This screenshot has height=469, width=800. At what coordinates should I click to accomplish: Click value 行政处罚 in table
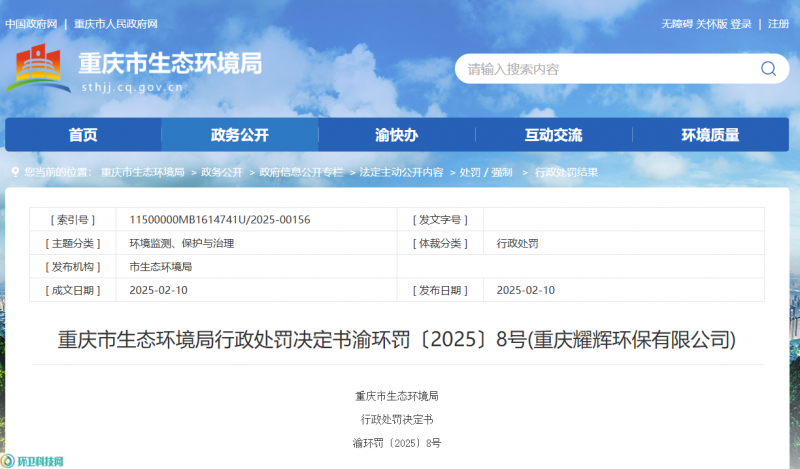coord(517,243)
